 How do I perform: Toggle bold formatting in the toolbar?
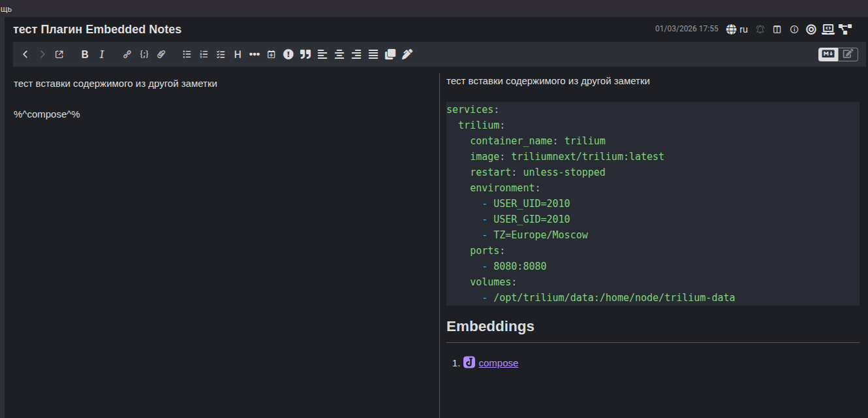85,55
